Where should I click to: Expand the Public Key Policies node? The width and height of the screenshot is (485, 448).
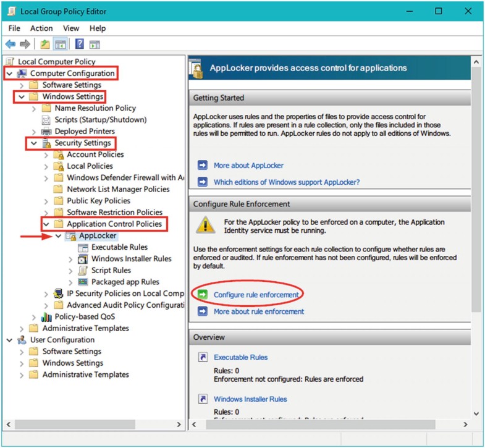coord(46,201)
